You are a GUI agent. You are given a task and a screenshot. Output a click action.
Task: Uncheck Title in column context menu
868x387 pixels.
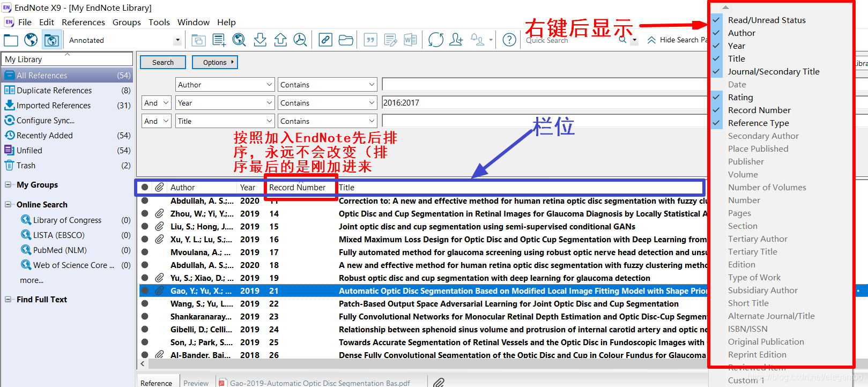[737, 59]
